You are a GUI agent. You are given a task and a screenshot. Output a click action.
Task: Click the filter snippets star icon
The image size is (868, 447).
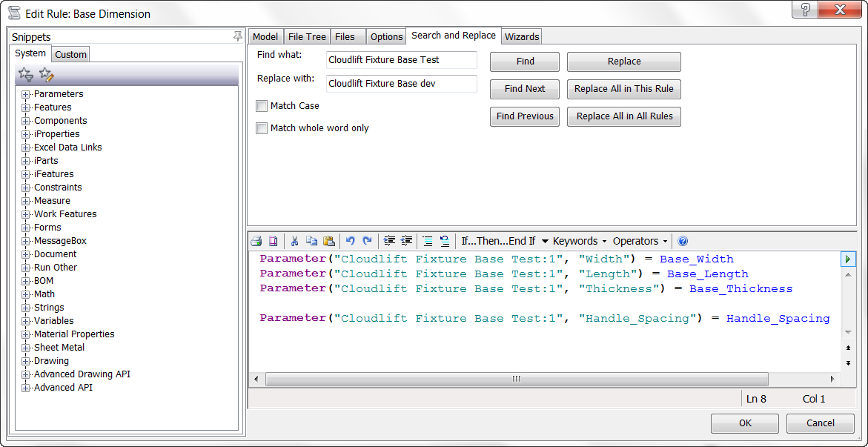pyautogui.click(x=26, y=75)
